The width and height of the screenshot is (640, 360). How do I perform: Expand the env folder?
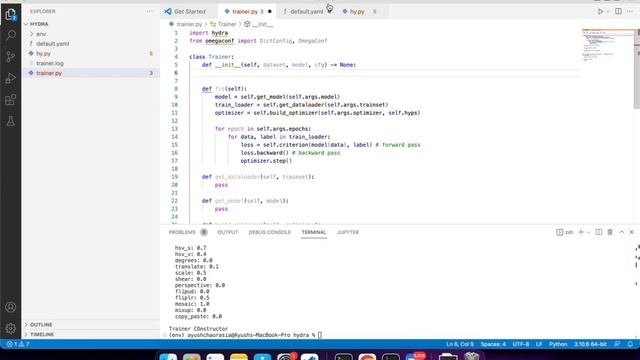coord(91,34)
